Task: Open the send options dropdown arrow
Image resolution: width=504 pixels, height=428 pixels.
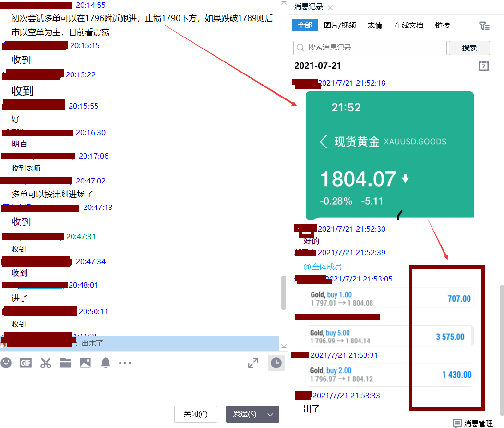Action: point(271,415)
